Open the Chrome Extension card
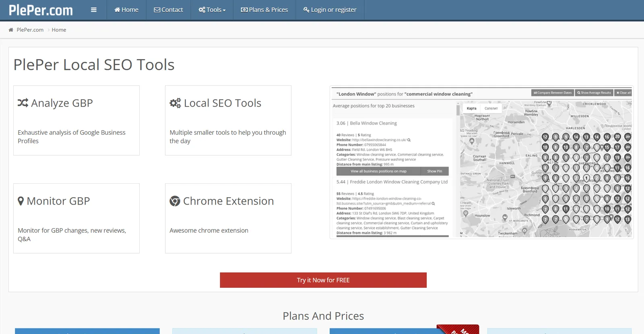The width and height of the screenshot is (644, 334). tap(228, 218)
